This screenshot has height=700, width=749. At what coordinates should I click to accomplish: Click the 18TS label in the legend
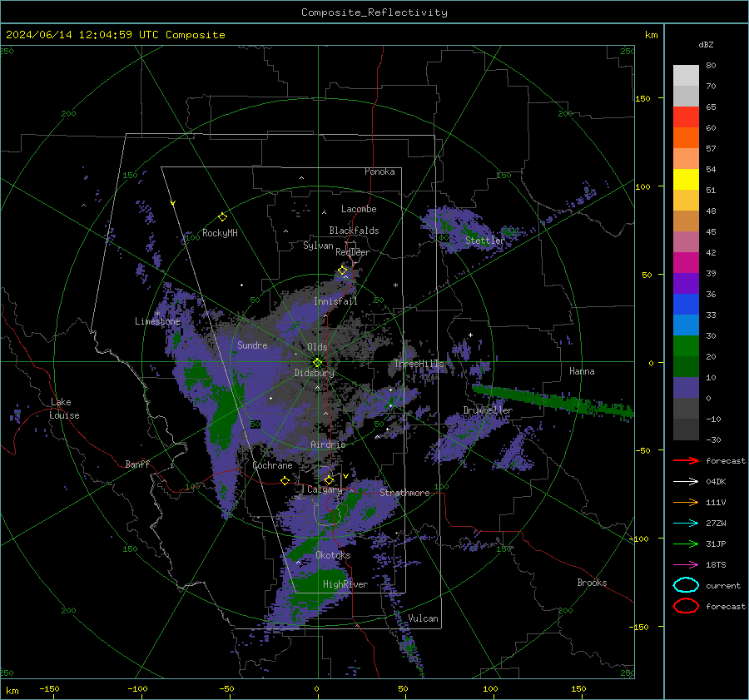tap(716, 564)
